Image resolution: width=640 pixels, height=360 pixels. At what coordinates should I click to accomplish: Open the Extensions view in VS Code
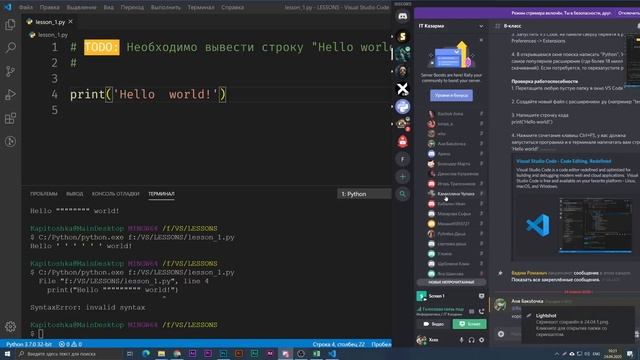pos(10,118)
